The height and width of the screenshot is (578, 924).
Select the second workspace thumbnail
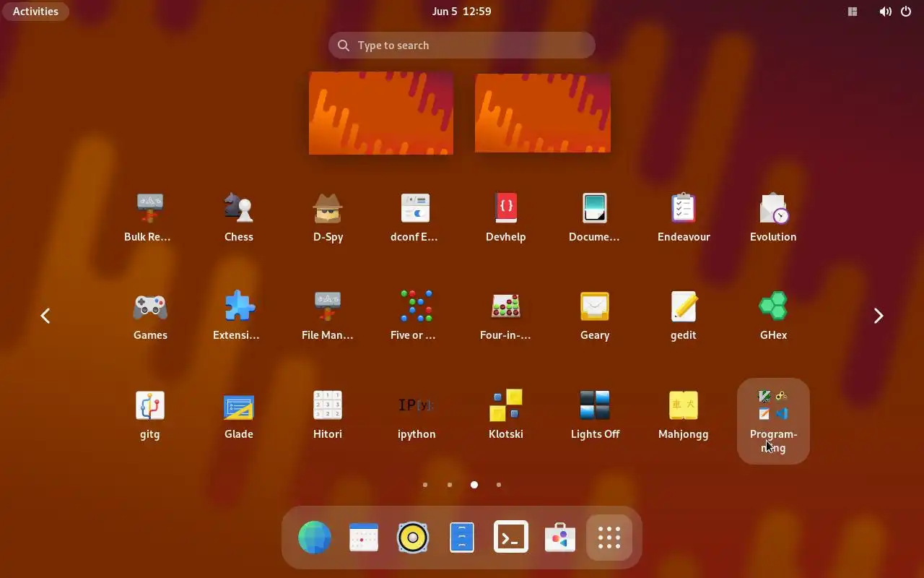pos(543,113)
